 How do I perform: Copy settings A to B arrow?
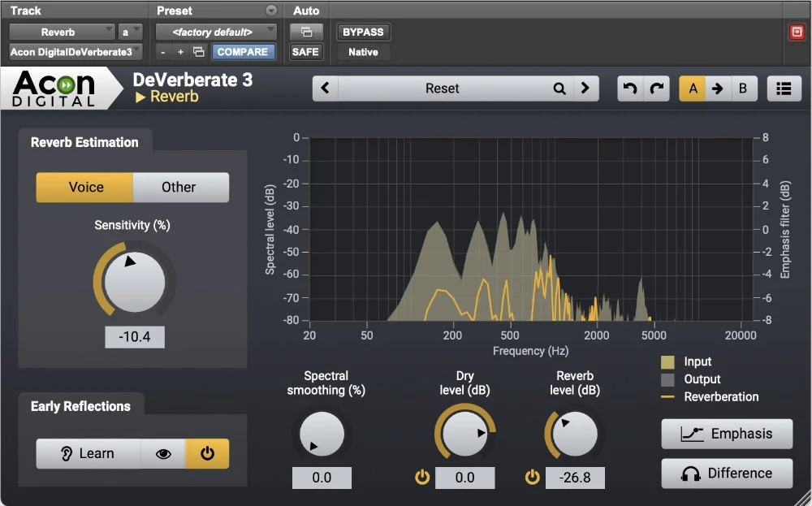pyautogui.click(x=718, y=89)
